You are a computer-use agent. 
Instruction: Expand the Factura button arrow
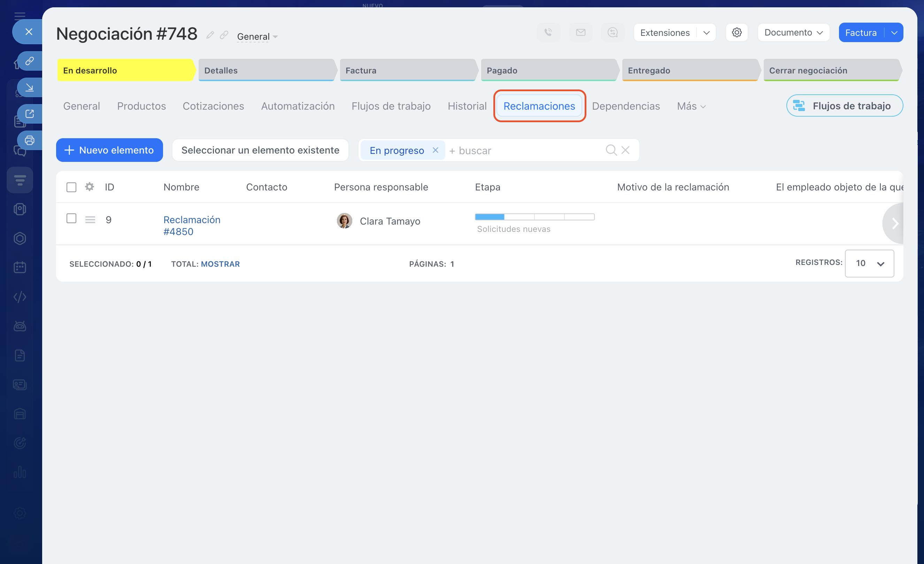(894, 33)
